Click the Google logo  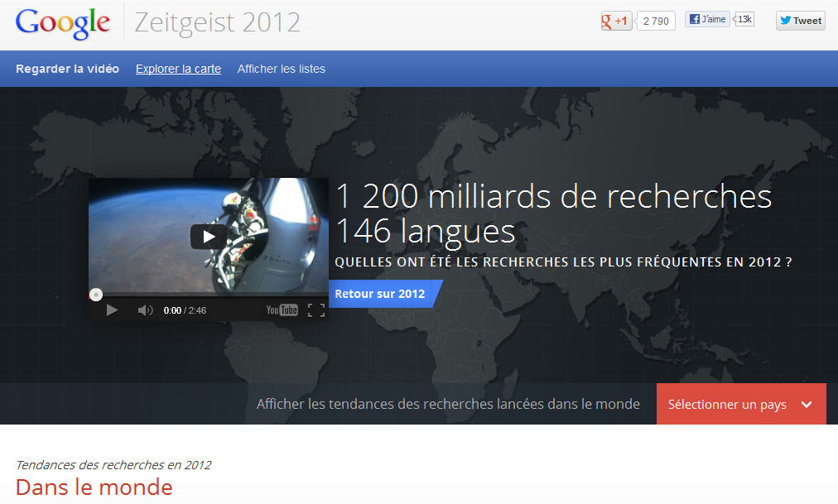[63, 22]
